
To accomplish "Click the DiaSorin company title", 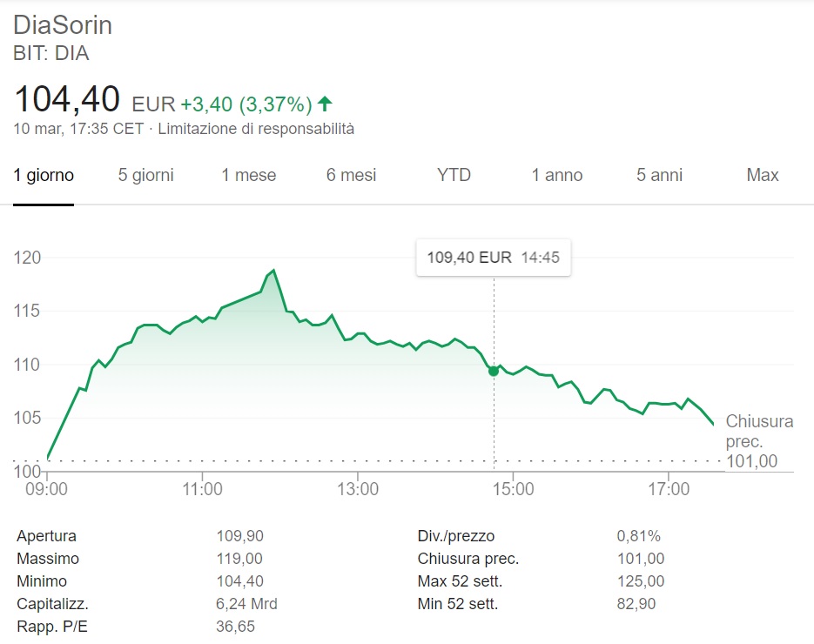I will point(63,25).
